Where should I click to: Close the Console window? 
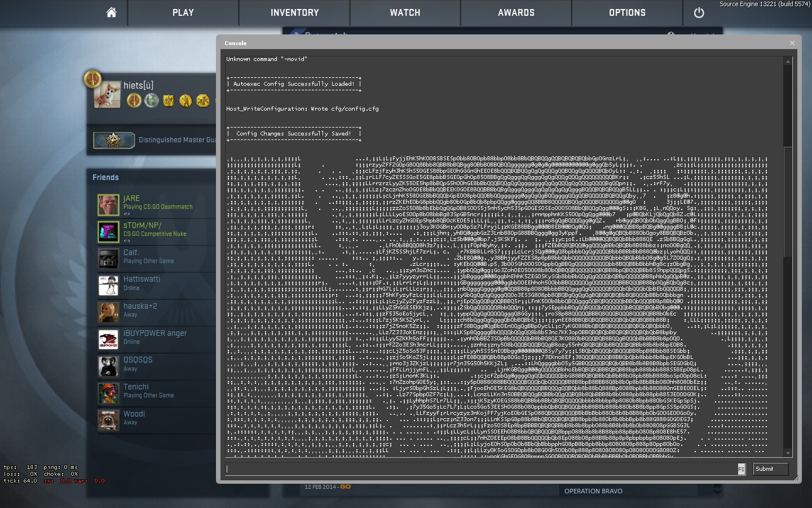(x=792, y=43)
